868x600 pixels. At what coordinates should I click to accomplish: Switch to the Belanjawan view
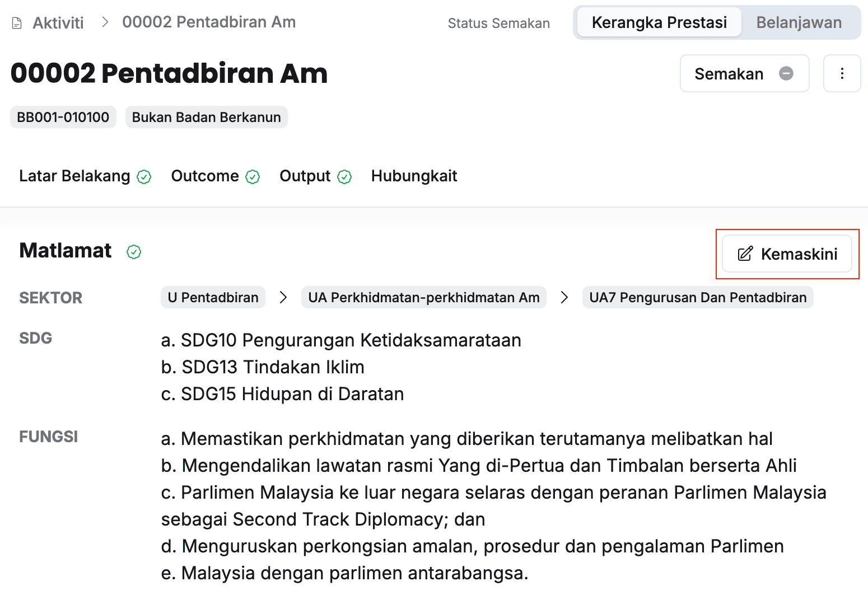799,22
